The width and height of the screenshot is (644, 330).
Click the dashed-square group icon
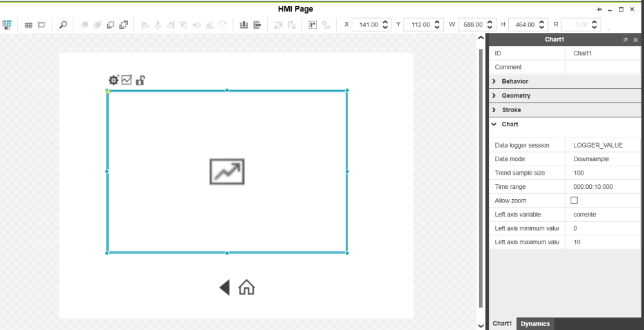[x=313, y=25]
